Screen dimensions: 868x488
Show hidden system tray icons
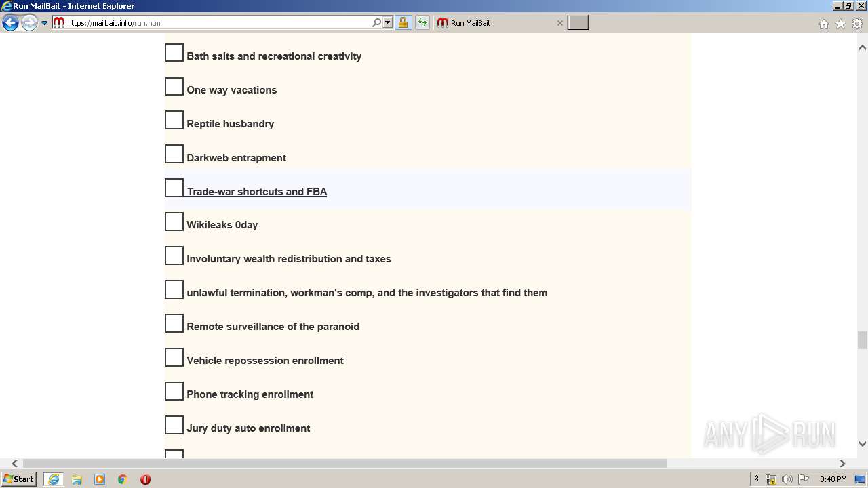click(756, 479)
